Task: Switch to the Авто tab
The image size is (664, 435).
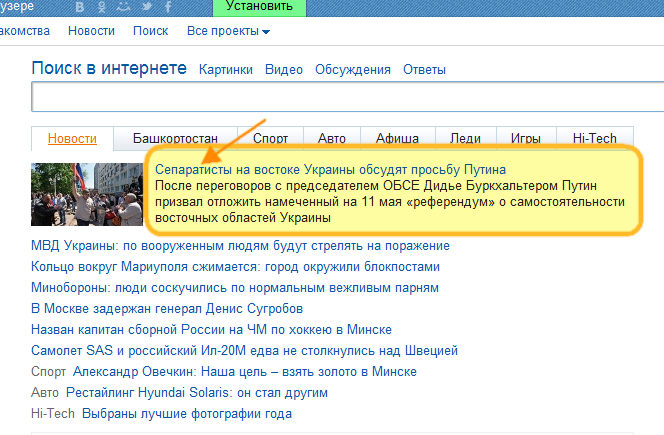Action: 332,138
